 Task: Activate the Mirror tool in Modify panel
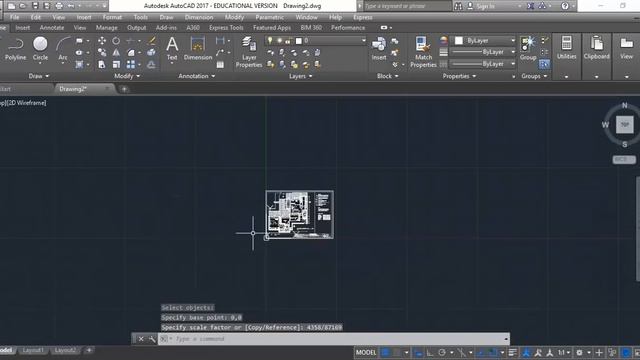pos(116,52)
